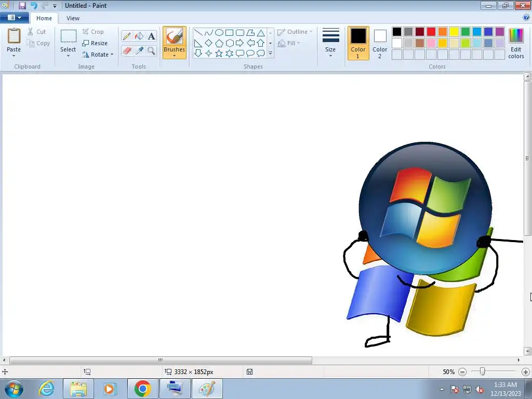The width and height of the screenshot is (532, 399).
Task: Choose the Rounded rectangular callout shape
Action: point(240,54)
